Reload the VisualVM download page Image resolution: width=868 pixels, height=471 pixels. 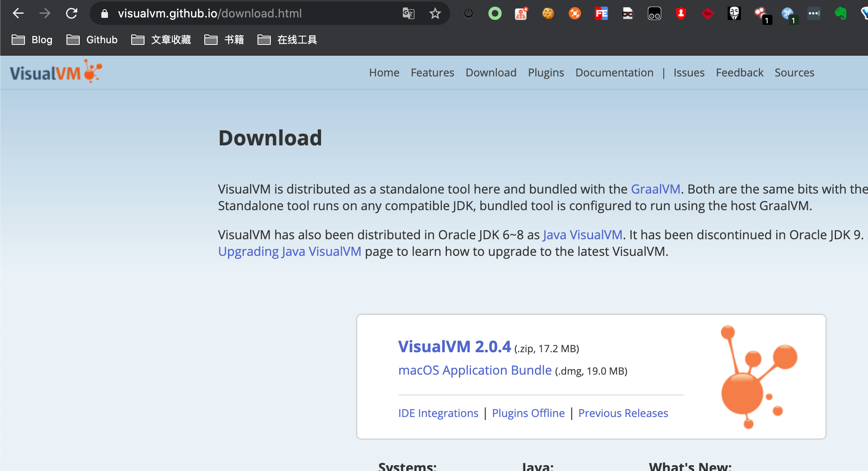(71, 13)
